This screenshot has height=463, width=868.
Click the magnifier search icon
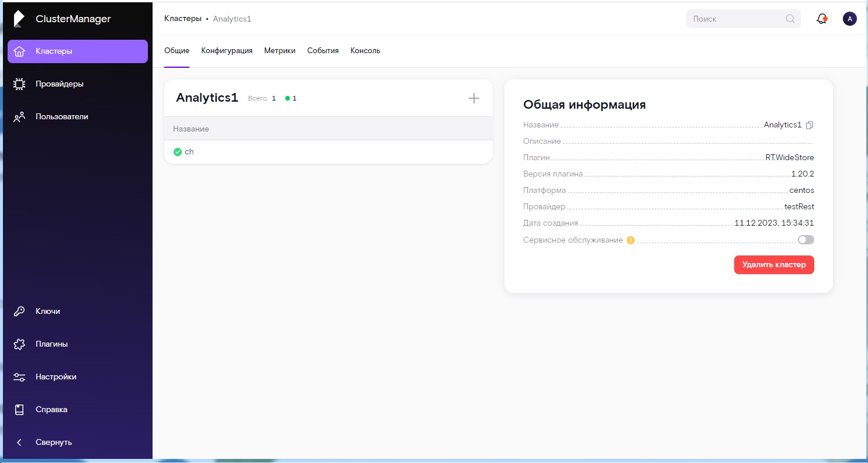[x=790, y=19]
